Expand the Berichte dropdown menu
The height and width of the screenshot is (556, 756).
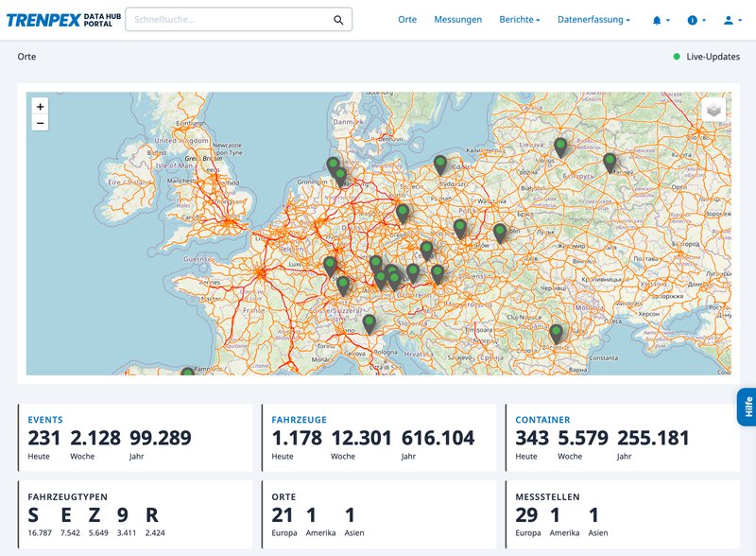(517, 18)
